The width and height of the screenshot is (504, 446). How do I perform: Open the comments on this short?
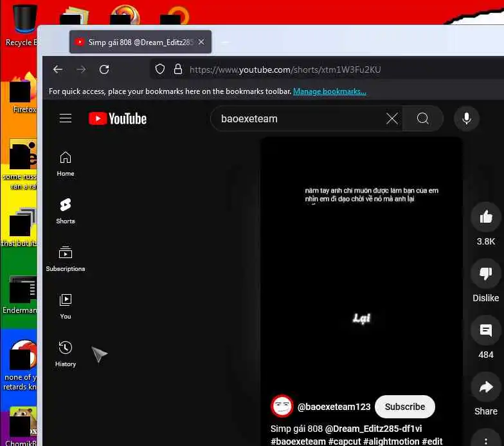click(486, 330)
